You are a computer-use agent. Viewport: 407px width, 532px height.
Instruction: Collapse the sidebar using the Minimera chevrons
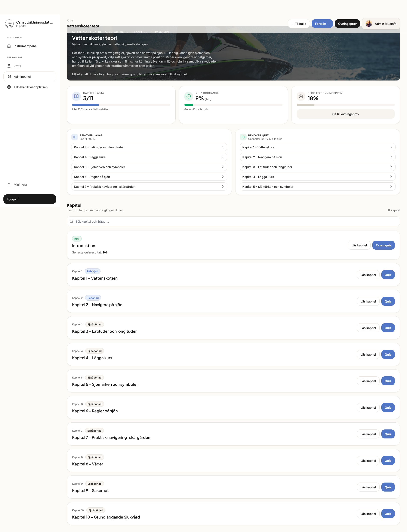coord(9,184)
